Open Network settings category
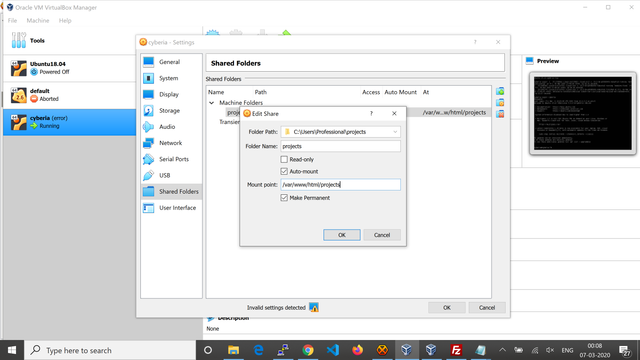640x360 pixels. pos(171,143)
